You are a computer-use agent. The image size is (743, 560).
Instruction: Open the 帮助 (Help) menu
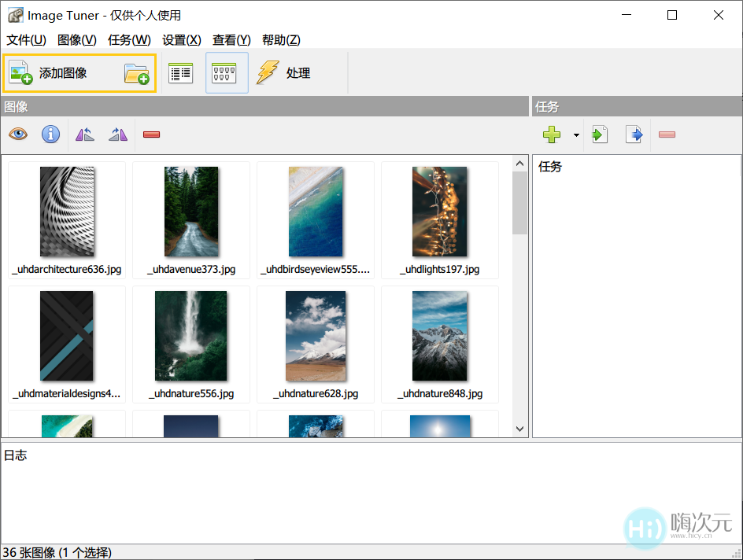click(x=280, y=39)
